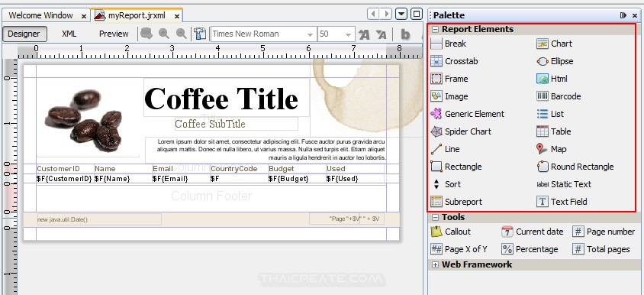
Task: Choose the Spider Chart element
Action: click(x=460, y=131)
